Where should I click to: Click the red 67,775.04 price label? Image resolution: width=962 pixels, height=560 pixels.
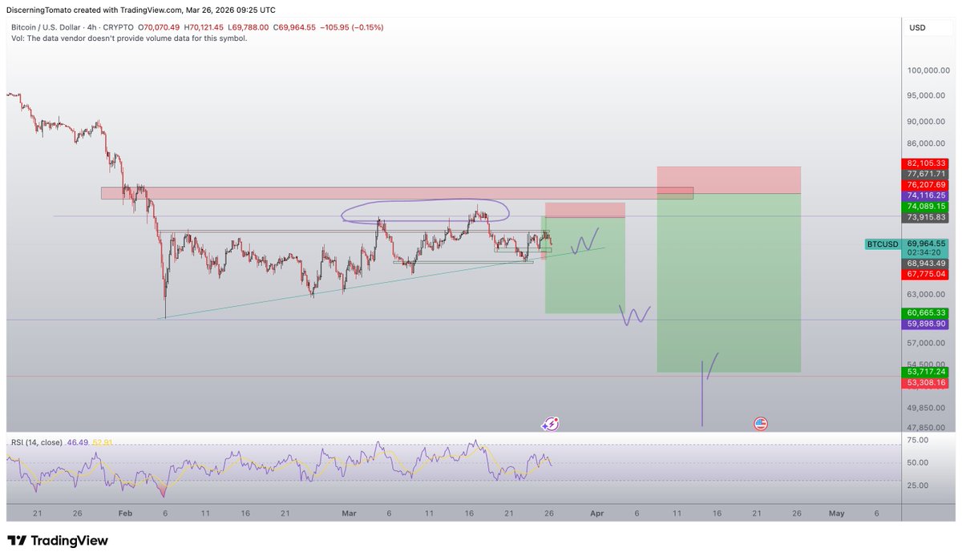pos(927,274)
